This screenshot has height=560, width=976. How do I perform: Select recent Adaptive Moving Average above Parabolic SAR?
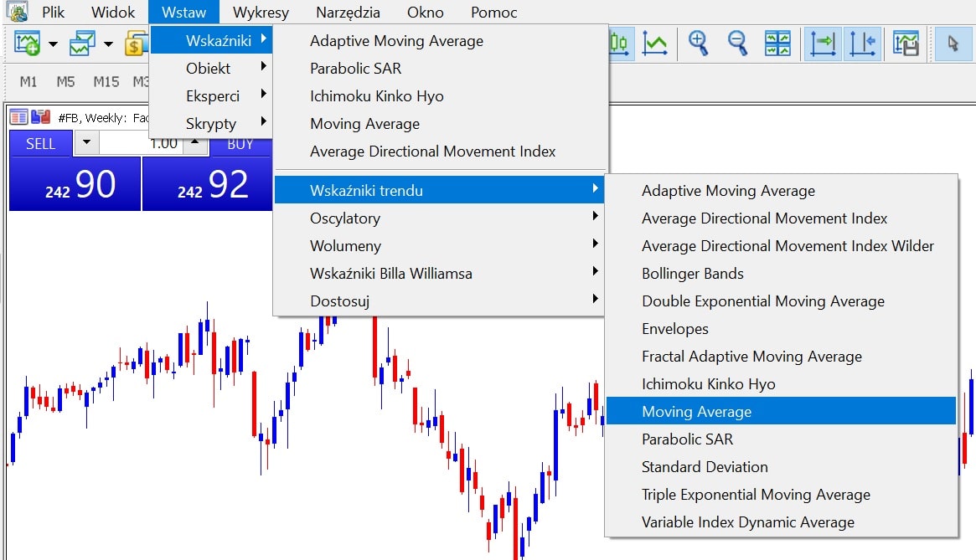pyautogui.click(x=440, y=41)
